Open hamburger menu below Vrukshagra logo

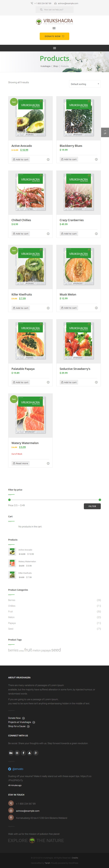[x=54, y=28]
